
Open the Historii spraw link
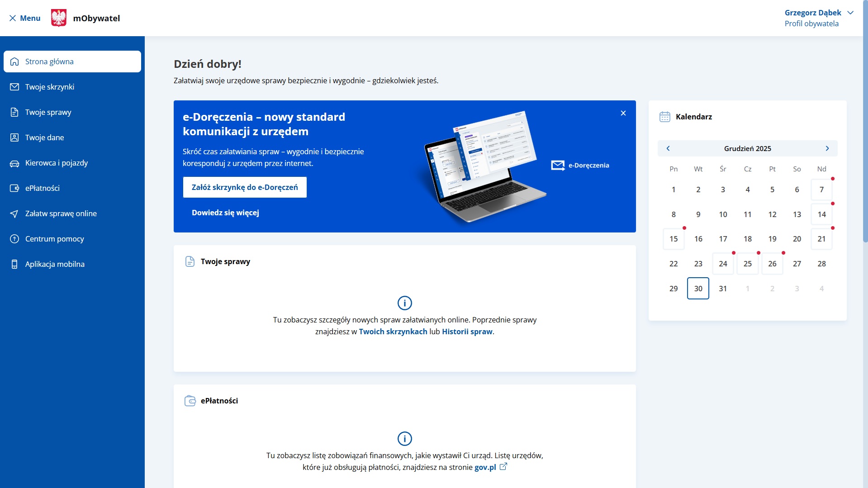click(467, 332)
